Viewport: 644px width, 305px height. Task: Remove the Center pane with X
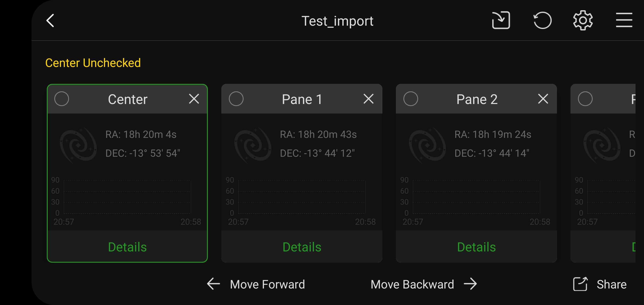pos(194,99)
